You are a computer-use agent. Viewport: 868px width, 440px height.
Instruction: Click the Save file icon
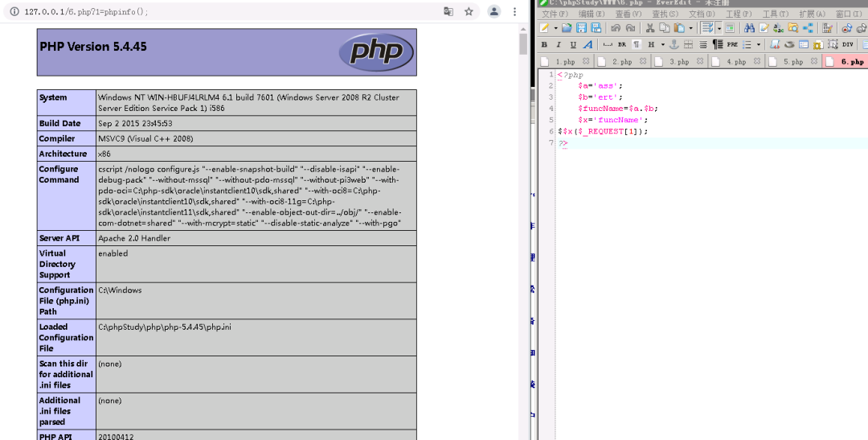[x=581, y=27]
